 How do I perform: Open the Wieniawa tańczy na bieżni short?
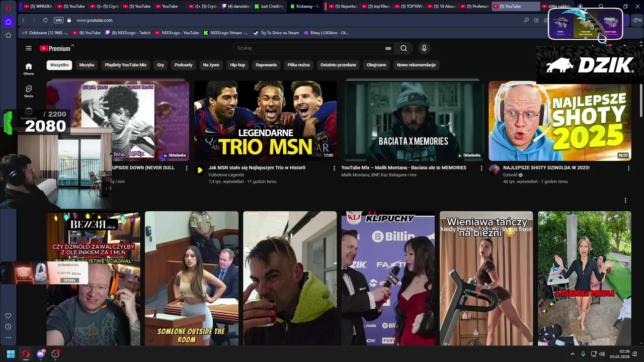[x=486, y=279]
